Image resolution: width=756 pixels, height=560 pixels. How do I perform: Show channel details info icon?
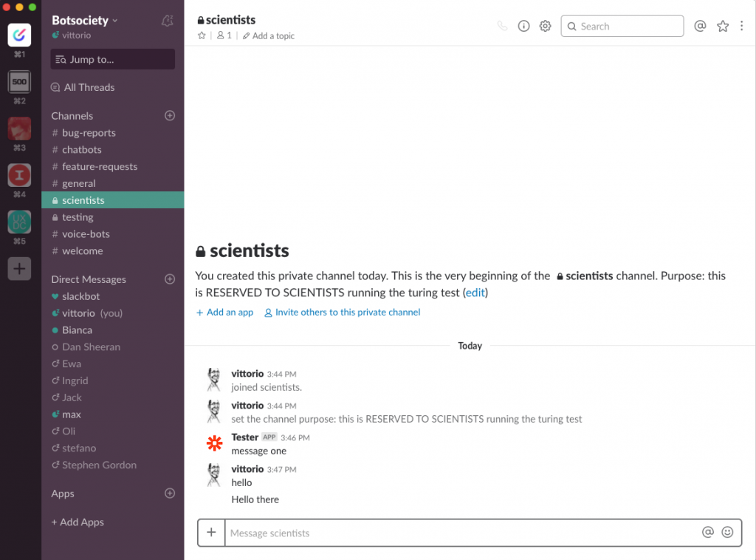point(523,26)
